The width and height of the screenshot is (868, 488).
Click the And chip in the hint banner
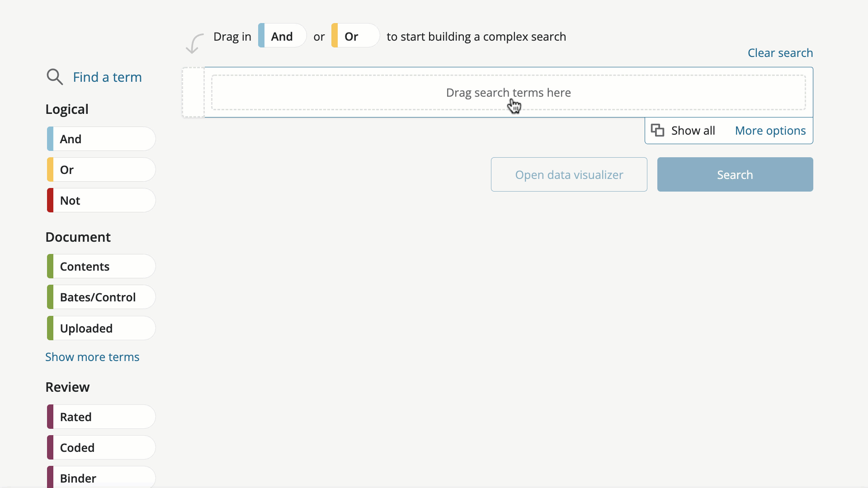tap(282, 36)
